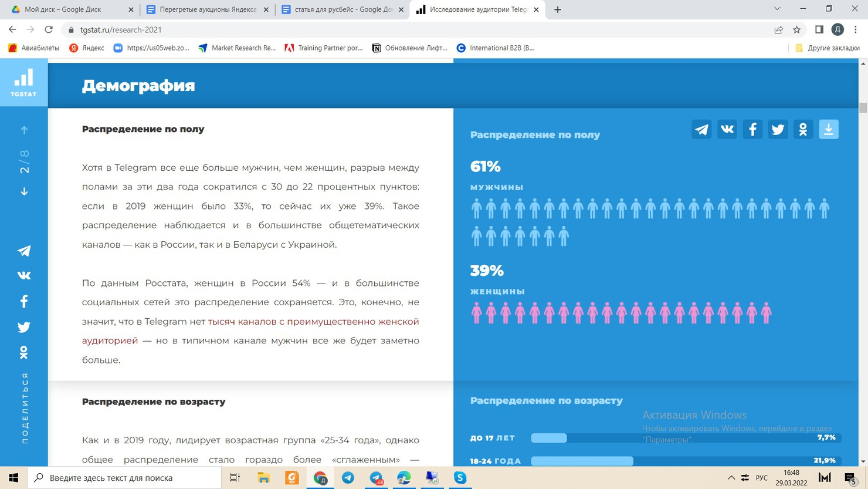
Task: Share this page from address bar
Action: pyautogui.click(x=778, y=30)
